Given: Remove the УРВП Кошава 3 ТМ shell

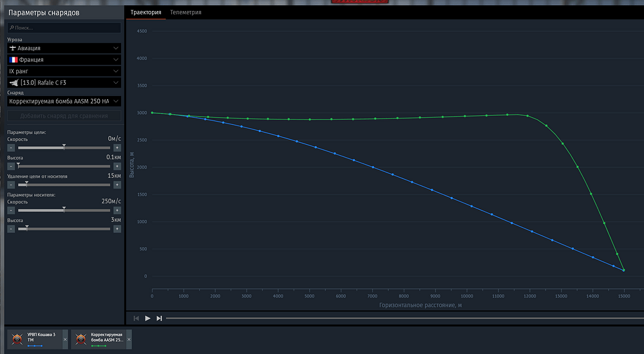Looking at the screenshot, I should 65,339.
